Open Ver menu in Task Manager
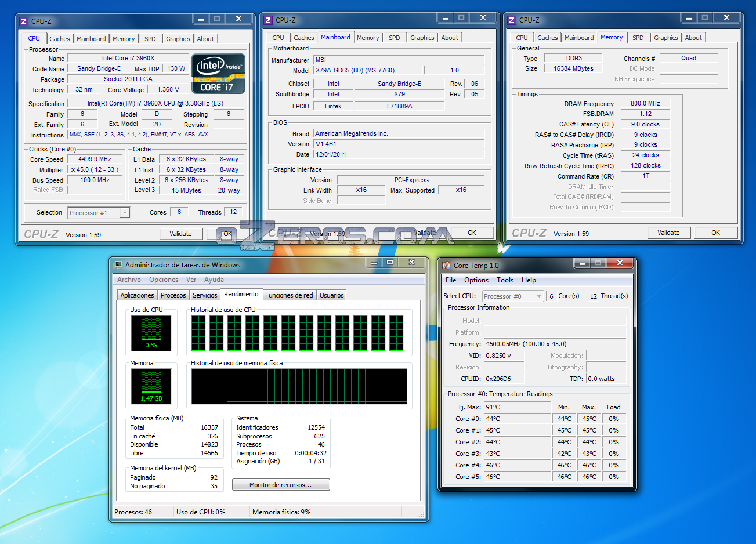 coord(191,280)
